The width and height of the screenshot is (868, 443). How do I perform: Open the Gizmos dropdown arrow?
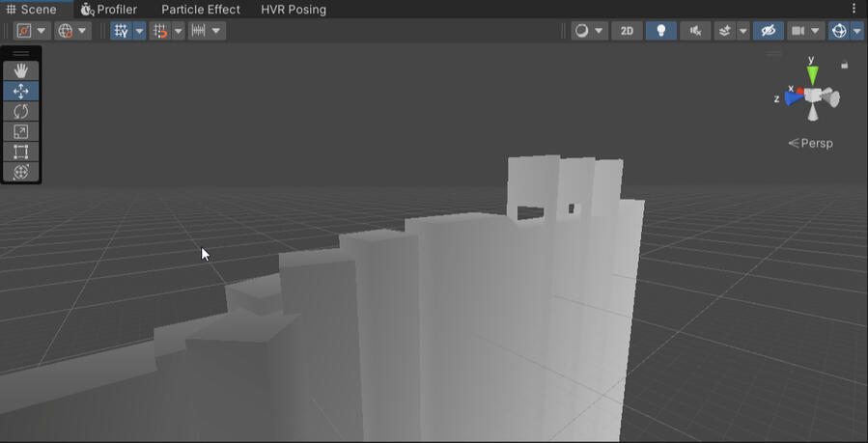click(857, 31)
